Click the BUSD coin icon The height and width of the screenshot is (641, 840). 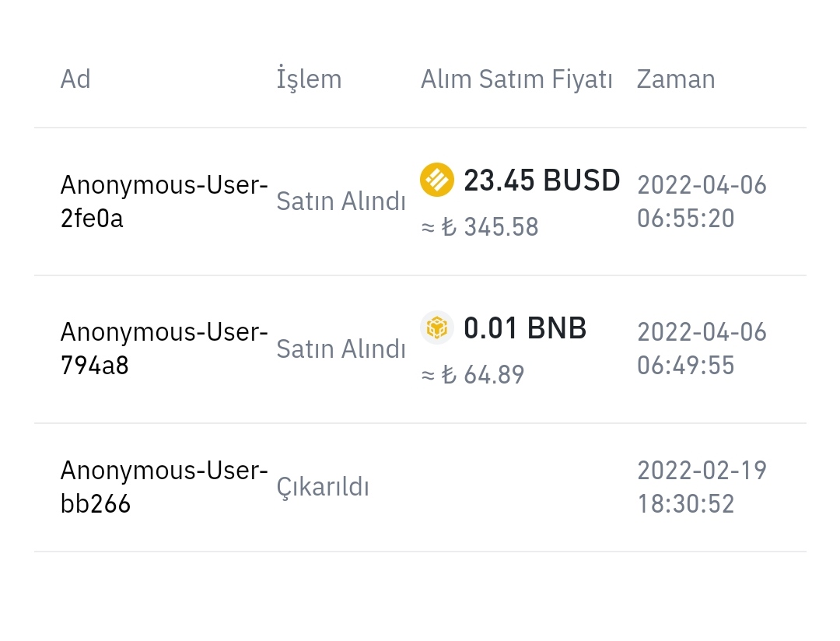pos(437,180)
